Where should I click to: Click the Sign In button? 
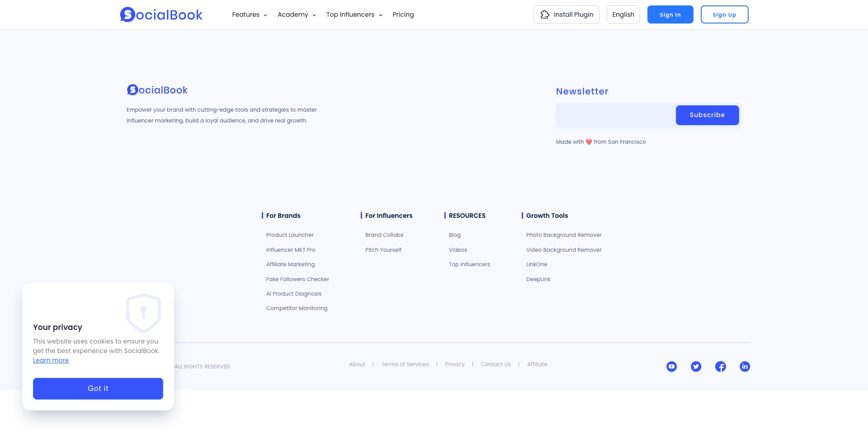coord(670,14)
